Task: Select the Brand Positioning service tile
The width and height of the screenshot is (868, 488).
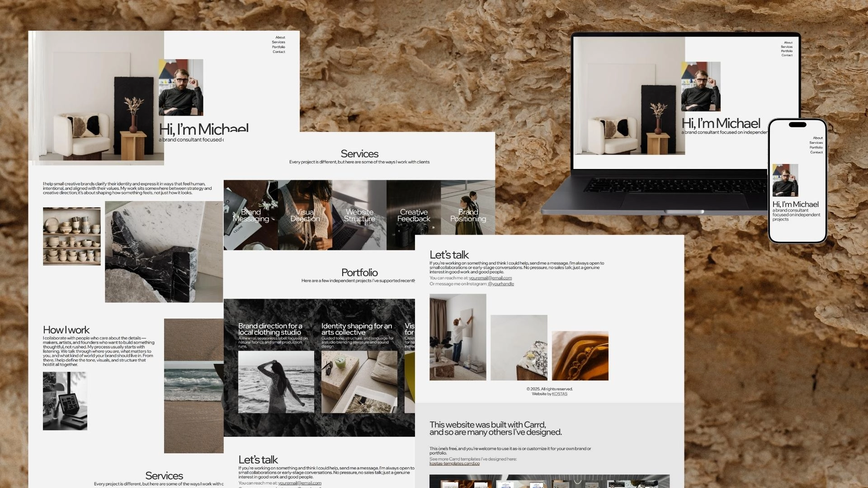Action: 468,216
